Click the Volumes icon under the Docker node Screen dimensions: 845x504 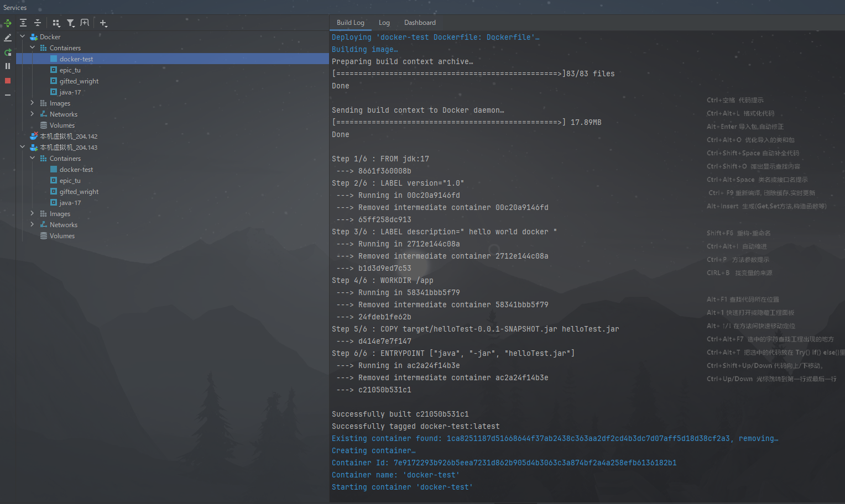44,125
